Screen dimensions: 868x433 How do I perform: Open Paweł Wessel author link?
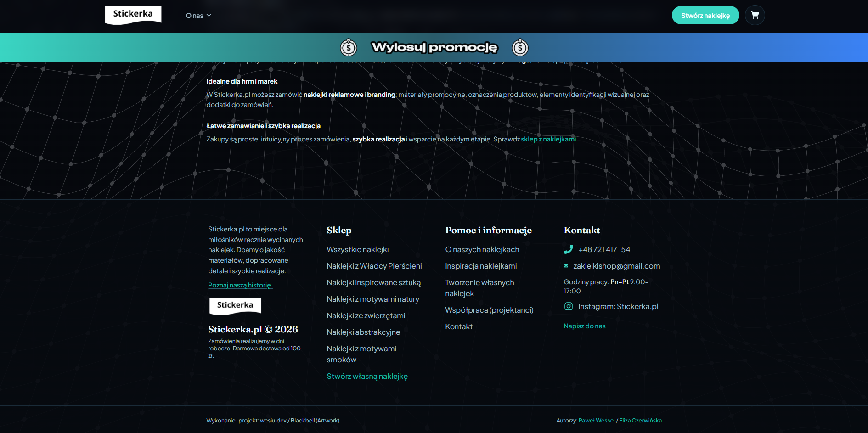click(x=596, y=421)
